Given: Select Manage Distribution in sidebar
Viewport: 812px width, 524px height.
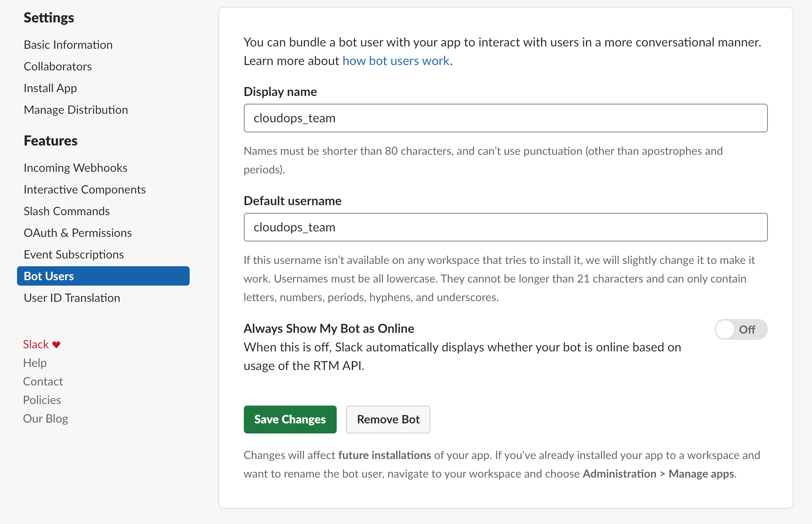Looking at the screenshot, I should (x=76, y=110).
